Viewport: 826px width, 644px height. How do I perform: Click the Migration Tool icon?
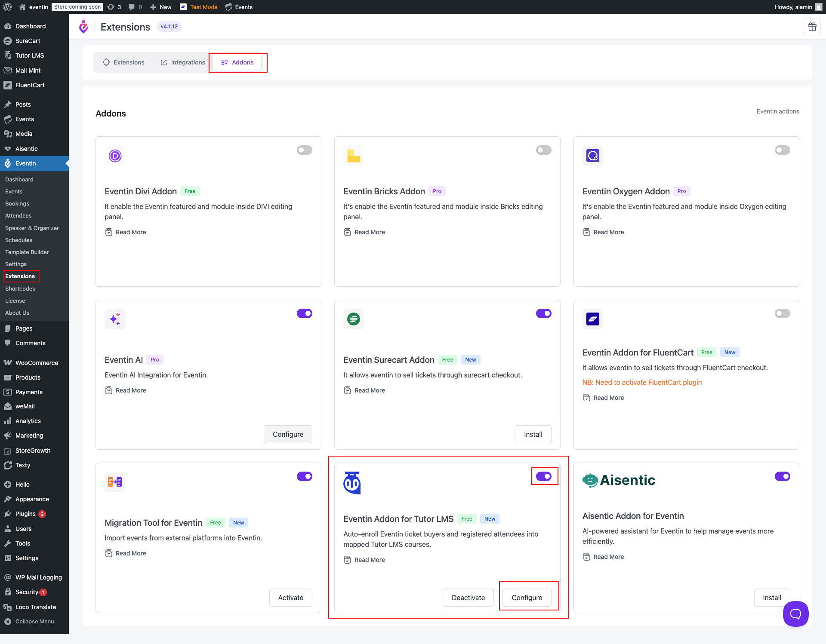click(x=115, y=482)
